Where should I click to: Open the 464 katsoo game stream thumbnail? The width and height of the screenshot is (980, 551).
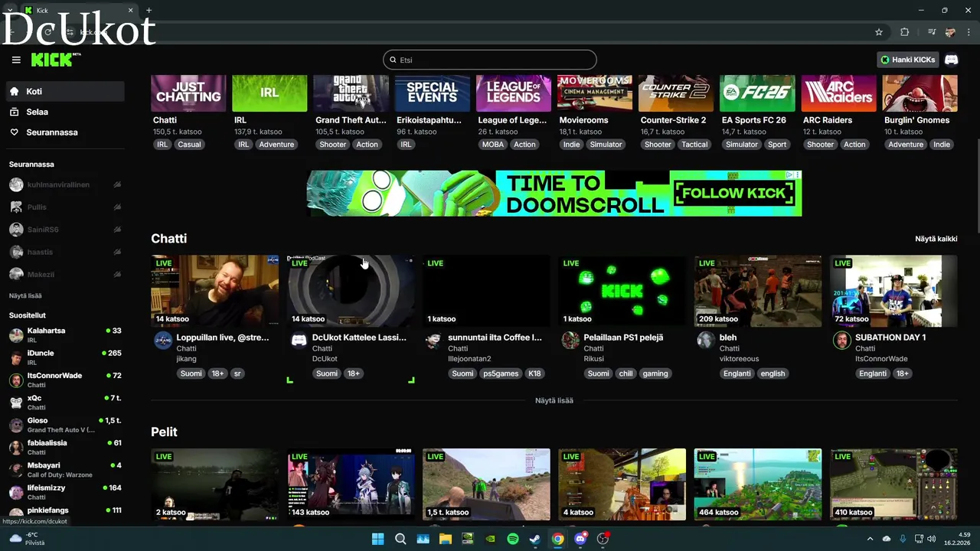[x=758, y=484]
